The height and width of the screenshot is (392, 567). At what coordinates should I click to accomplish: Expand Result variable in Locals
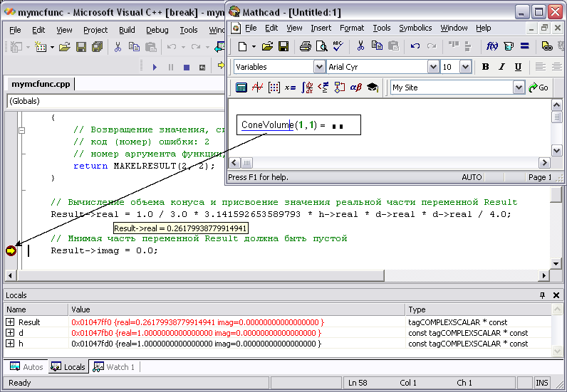[10, 322]
